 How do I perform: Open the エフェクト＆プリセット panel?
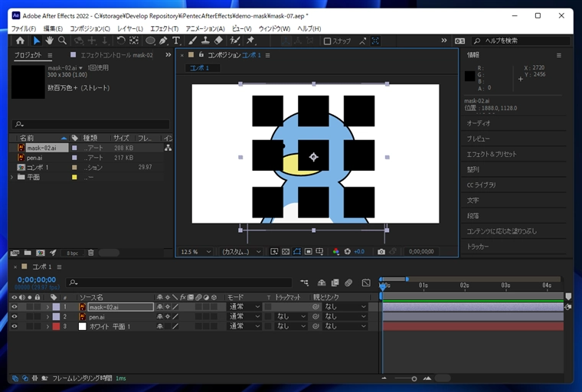(492, 154)
